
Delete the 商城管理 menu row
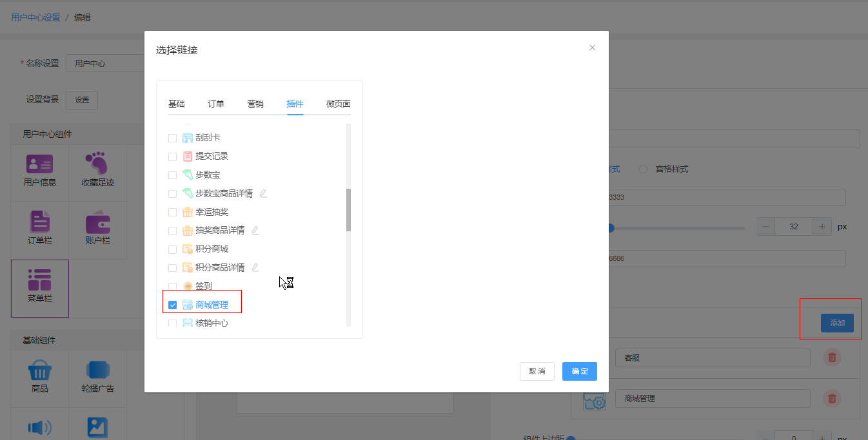pyautogui.click(x=832, y=399)
